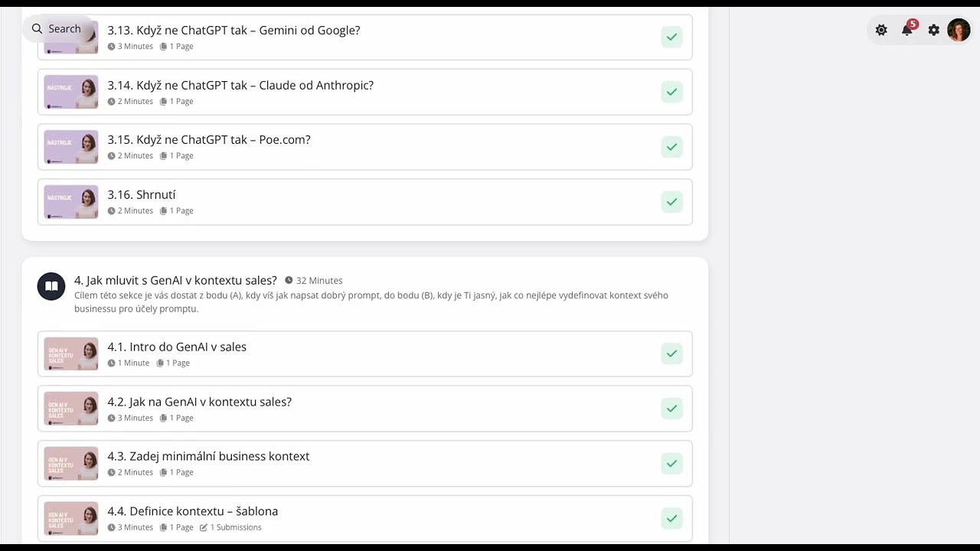Open the settings gear icon
The image size is (980, 551).
(934, 30)
